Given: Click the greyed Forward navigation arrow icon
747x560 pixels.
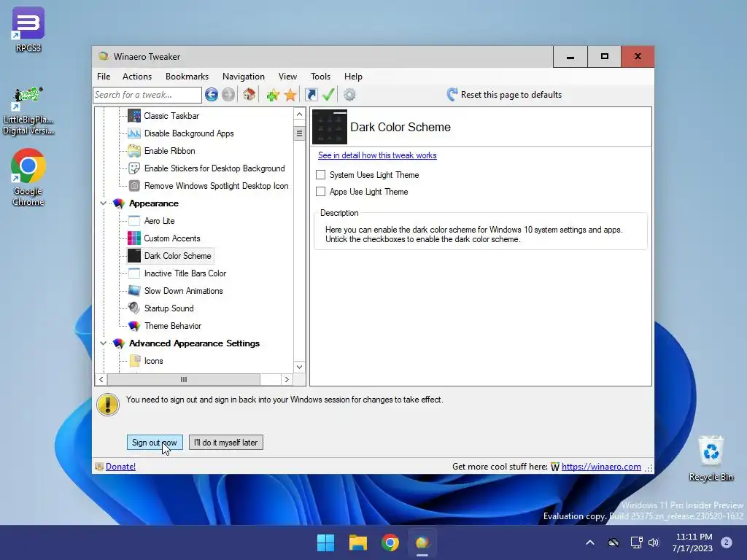Looking at the screenshot, I should coord(228,95).
